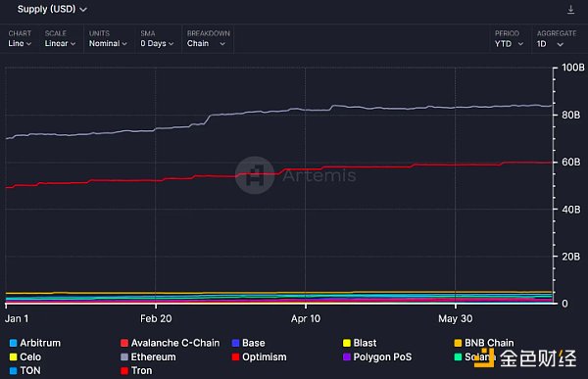Click the Celo legend square icon
Viewport: 588px width, 379px height.
[x=13, y=356]
